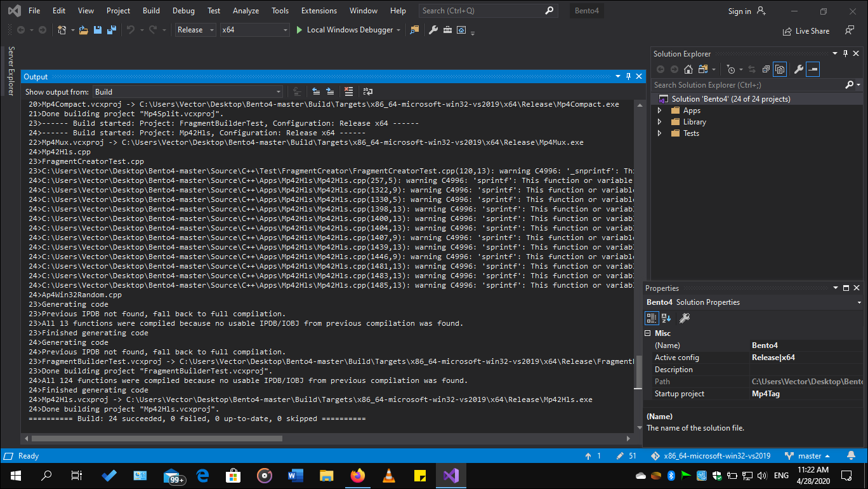Click the Search Solution Explorer field
The image size is (868, 489).
coord(748,84)
